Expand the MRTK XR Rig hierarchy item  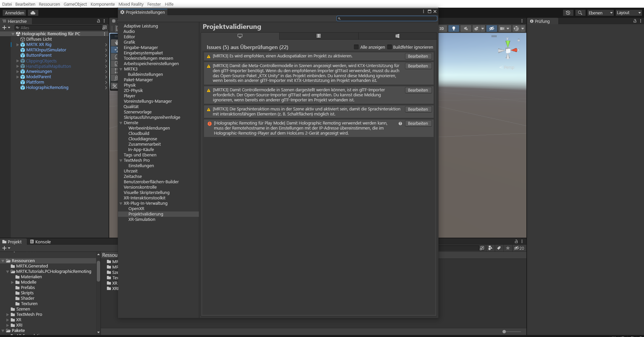click(x=18, y=45)
